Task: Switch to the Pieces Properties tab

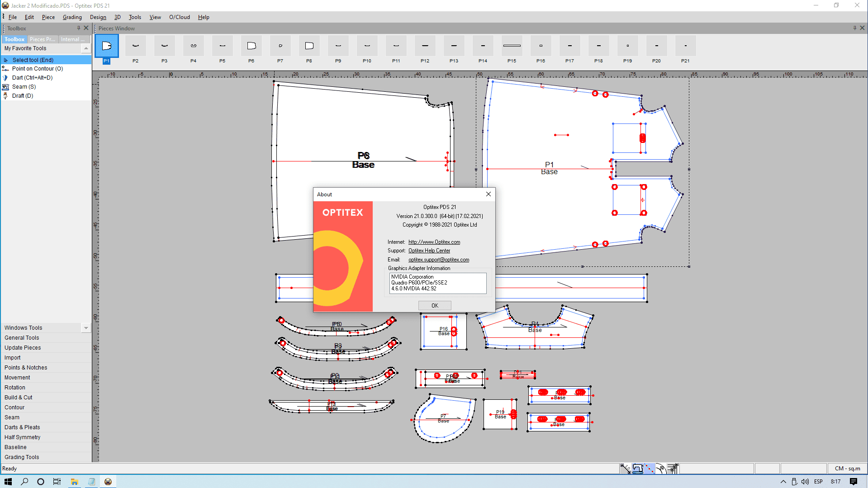Action: click(42, 39)
